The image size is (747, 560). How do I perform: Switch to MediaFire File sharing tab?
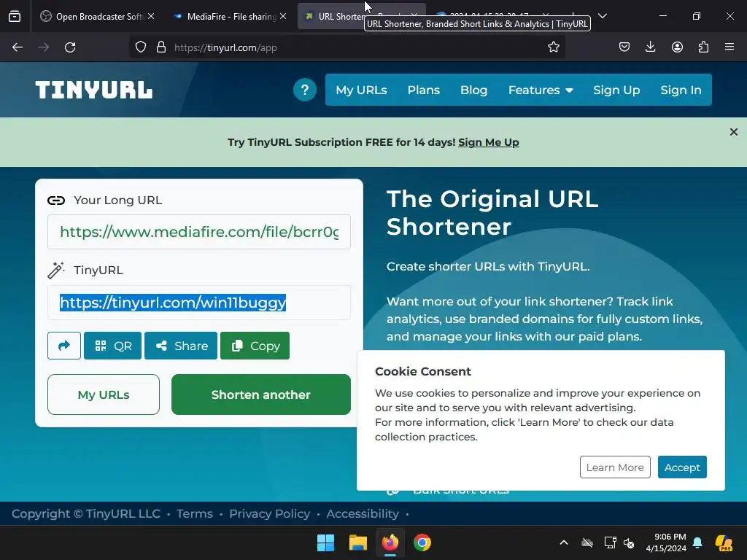pyautogui.click(x=231, y=16)
